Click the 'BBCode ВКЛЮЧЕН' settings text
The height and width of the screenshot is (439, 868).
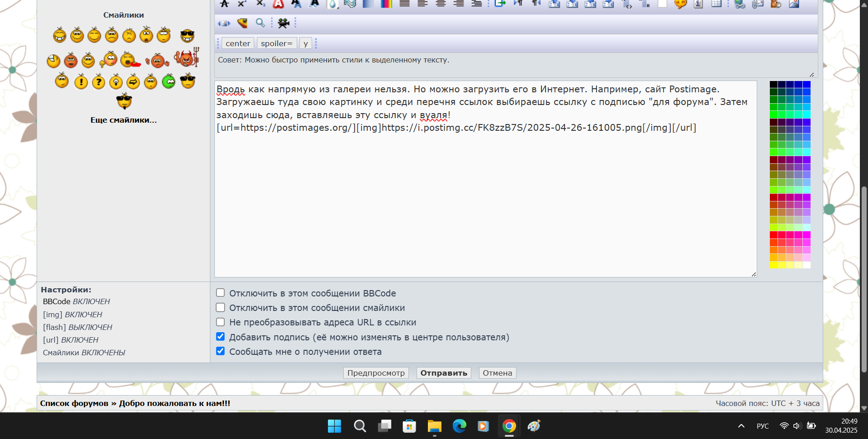click(x=76, y=301)
